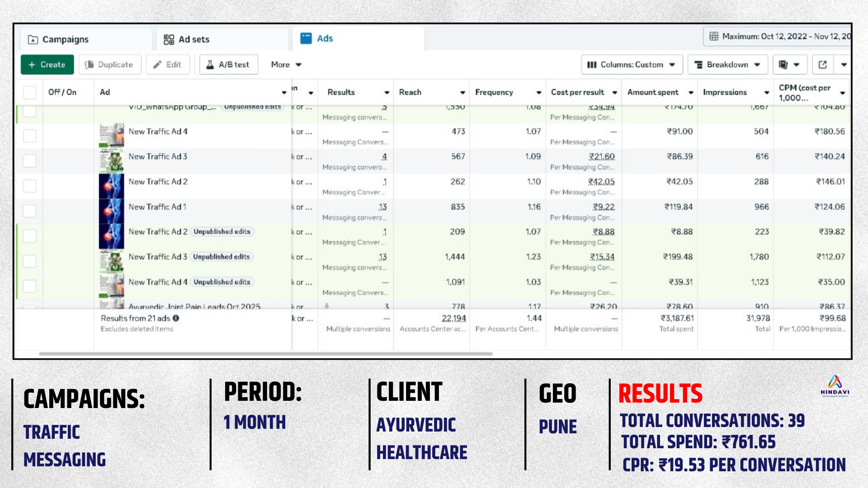Click the Hindavi logo
The width and height of the screenshot is (868, 488).
(x=835, y=385)
